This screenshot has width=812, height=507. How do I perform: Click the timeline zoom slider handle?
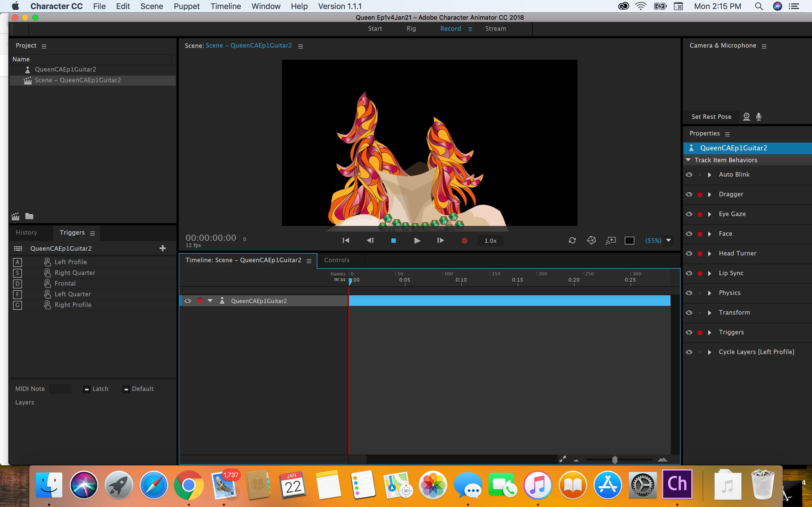[614, 460]
